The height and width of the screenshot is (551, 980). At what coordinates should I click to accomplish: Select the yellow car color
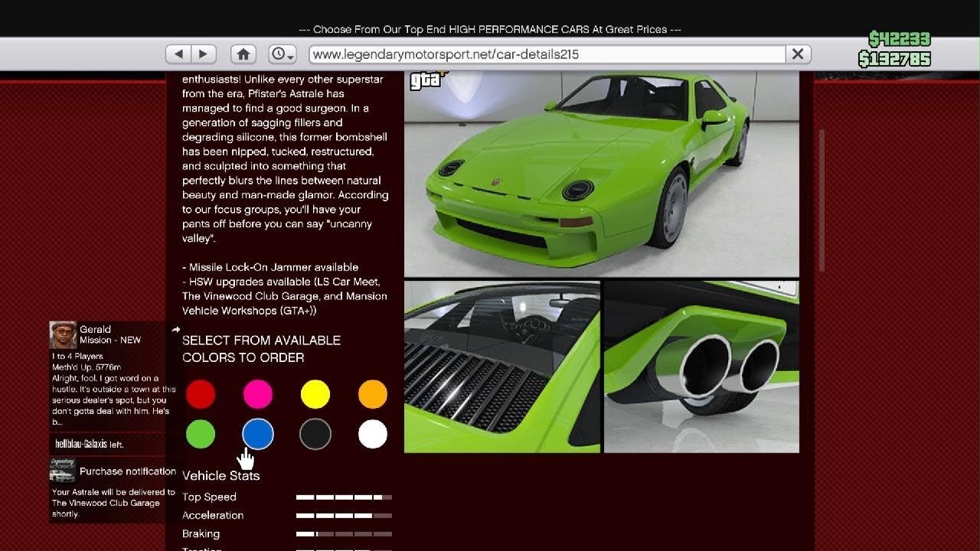(x=315, y=394)
